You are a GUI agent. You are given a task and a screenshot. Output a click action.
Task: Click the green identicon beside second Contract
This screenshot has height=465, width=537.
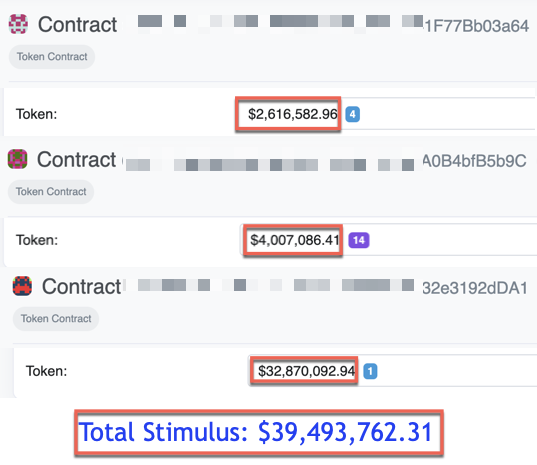pyautogui.click(x=17, y=159)
